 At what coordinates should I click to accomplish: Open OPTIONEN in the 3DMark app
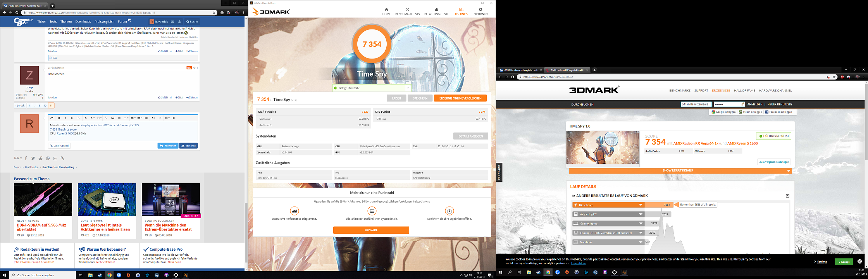click(480, 12)
